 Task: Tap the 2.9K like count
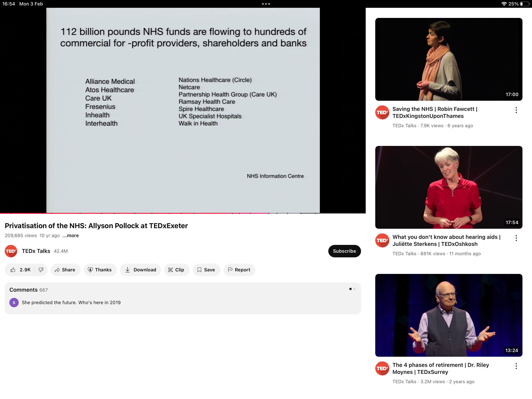coord(25,270)
